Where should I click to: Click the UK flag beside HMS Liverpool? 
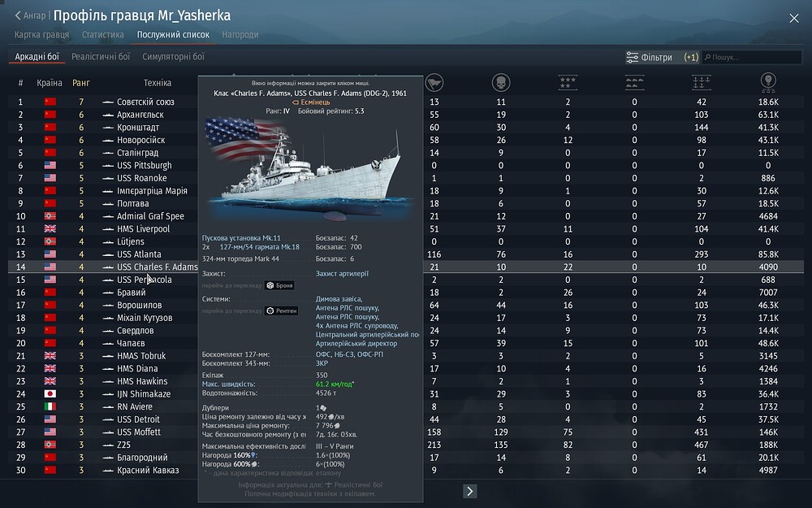50,228
